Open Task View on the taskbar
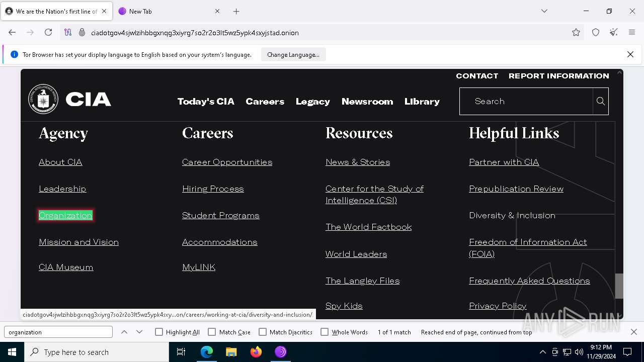 coord(181,352)
